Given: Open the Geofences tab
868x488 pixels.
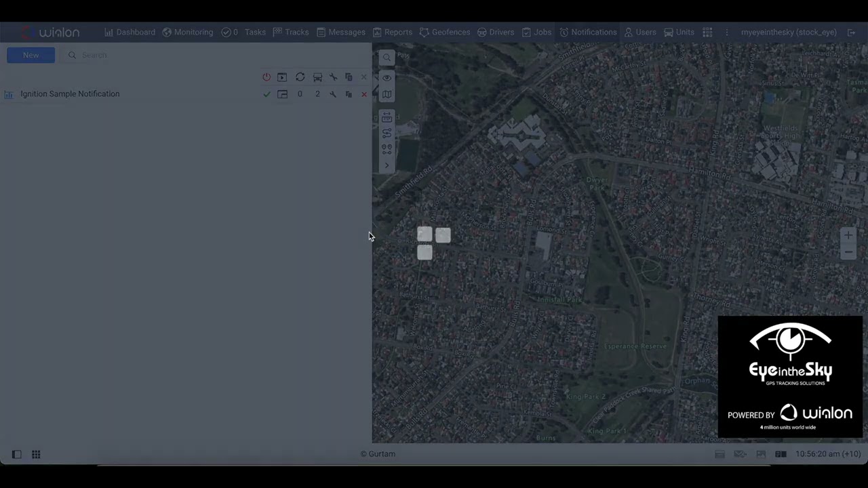Looking at the screenshot, I should click(x=445, y=32).
